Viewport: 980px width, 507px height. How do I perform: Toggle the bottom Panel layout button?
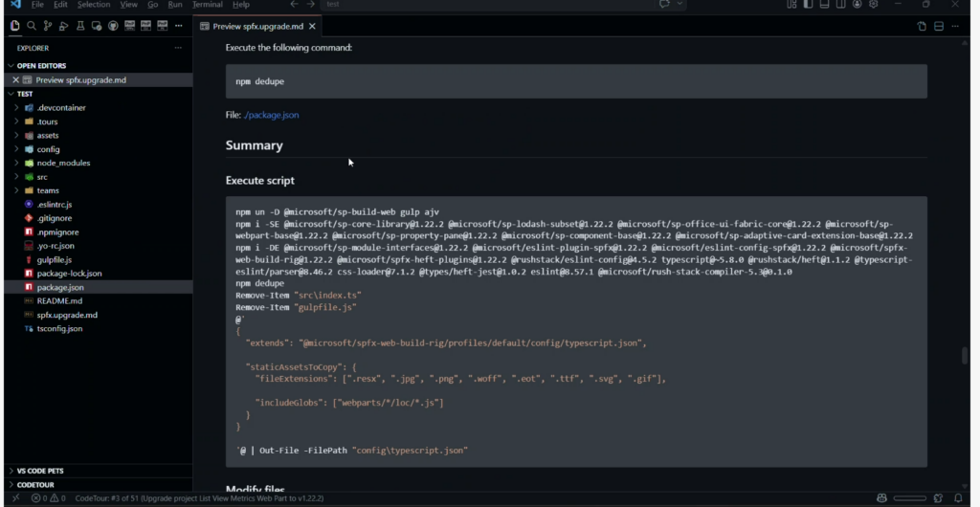824,5
